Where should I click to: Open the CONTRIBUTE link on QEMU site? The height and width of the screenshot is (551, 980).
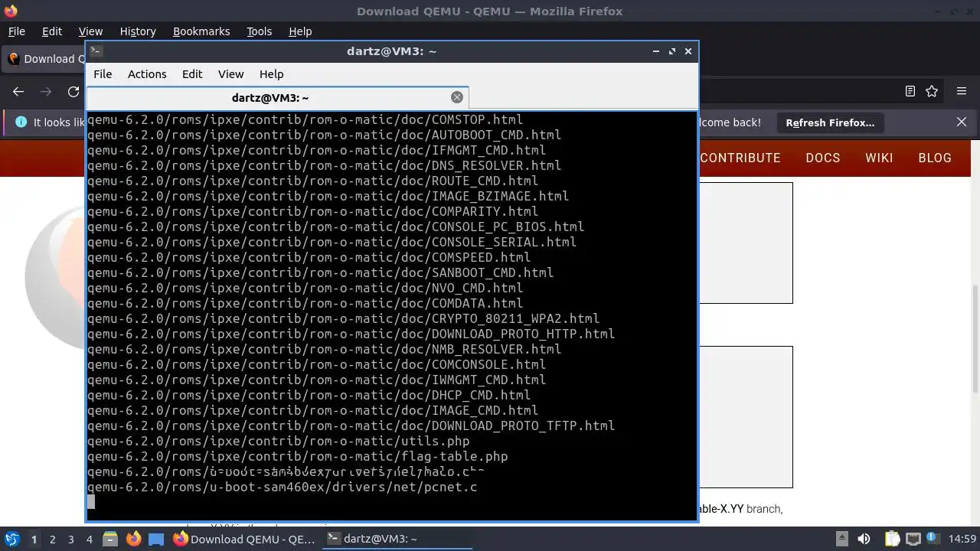click(x=740, y=158)
